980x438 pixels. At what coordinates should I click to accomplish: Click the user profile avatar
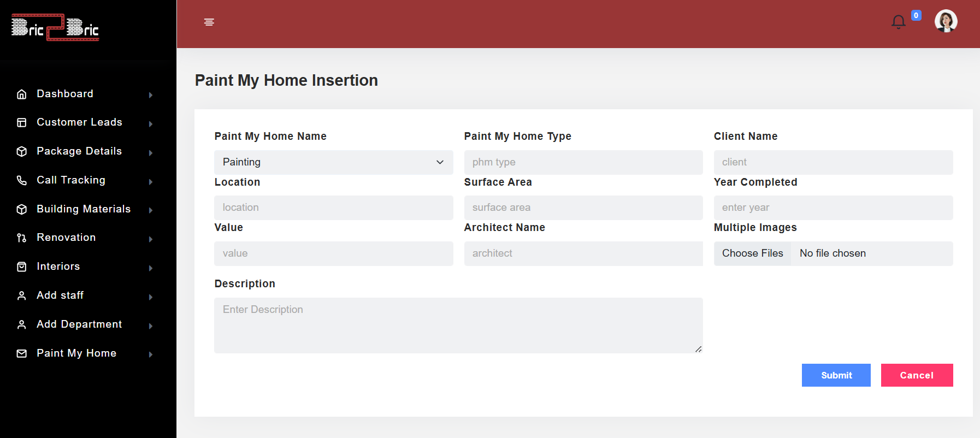(x=946, y=21)
